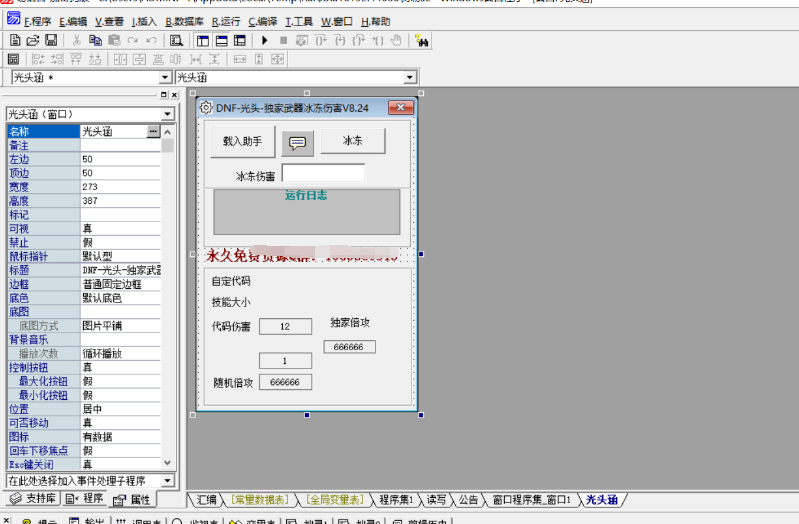Click the New file toolbar icon
The image size is (799, 524).
coord(15,40)
